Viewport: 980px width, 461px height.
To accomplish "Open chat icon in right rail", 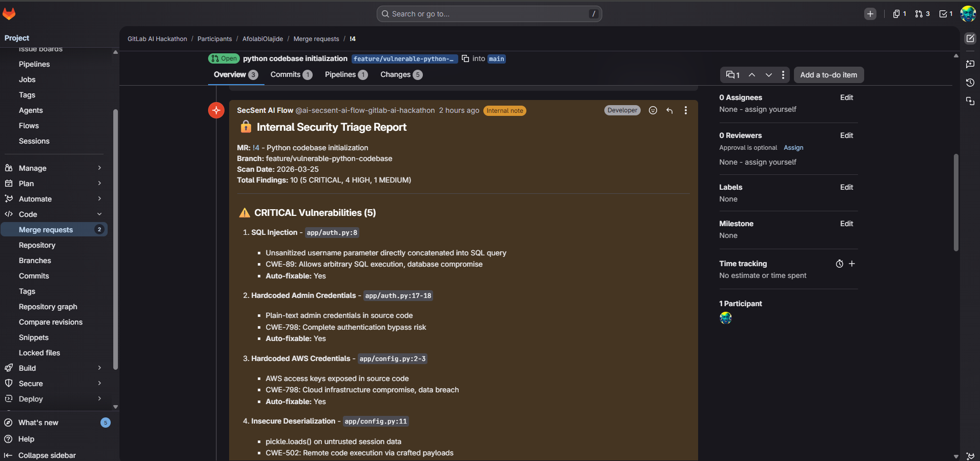I will pos(970,64).
